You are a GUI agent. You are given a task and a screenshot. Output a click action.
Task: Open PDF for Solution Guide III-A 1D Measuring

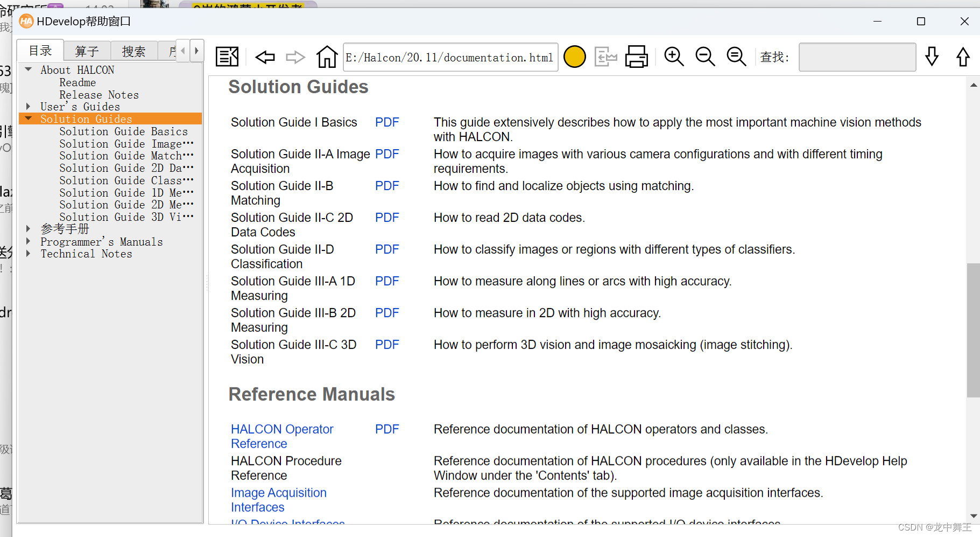pos(387,281)
